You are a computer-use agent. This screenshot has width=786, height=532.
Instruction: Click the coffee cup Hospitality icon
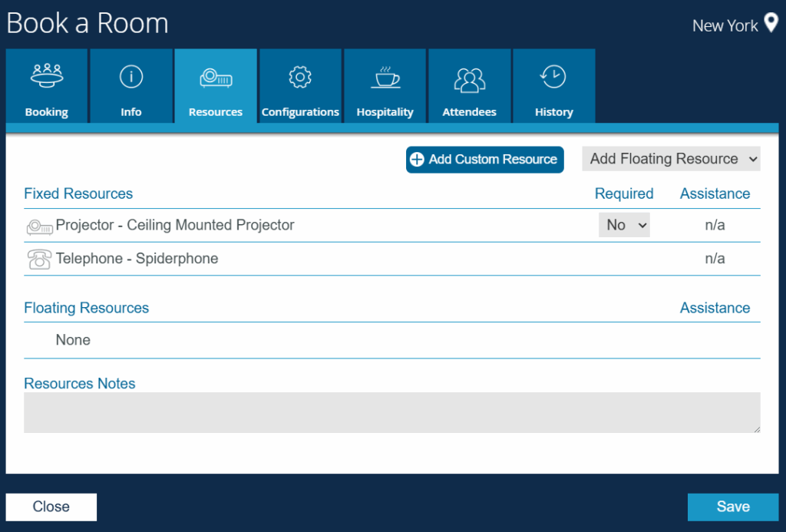click(x=385, y=76)
